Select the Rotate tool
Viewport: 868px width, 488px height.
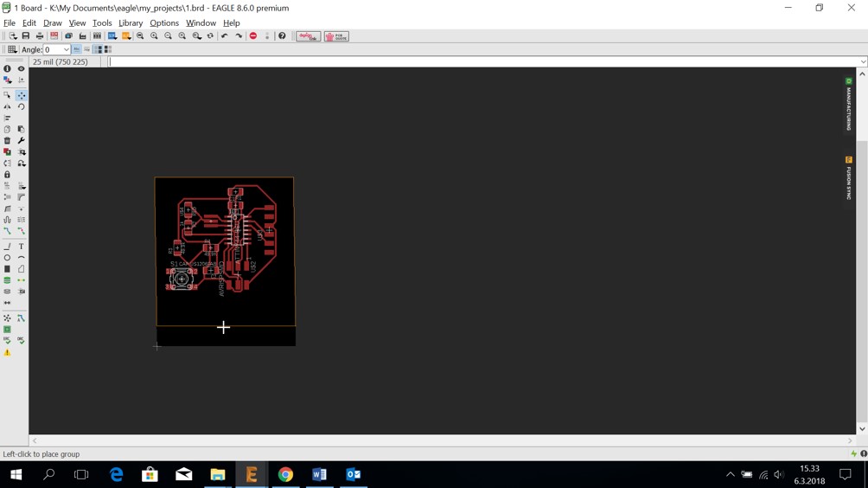click(21, 106)
